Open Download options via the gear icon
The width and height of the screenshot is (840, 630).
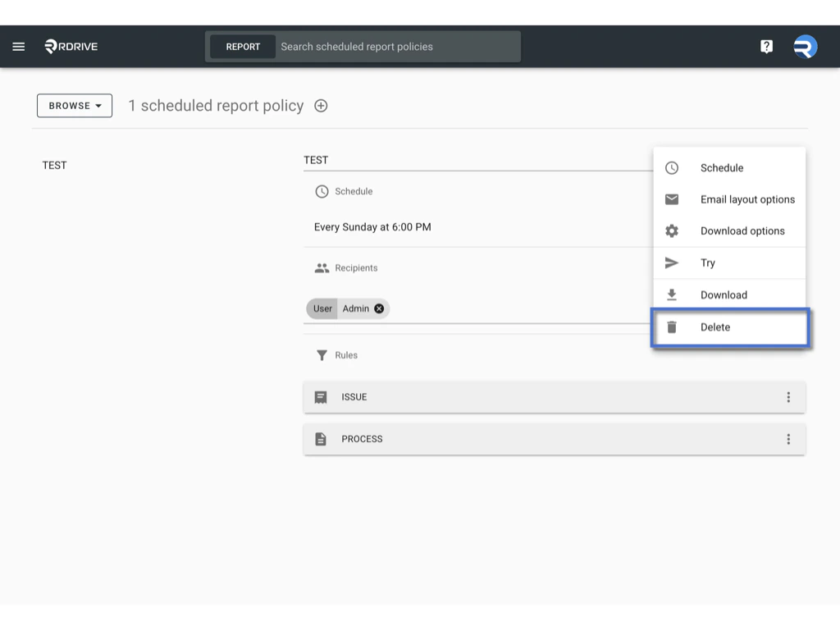click(x=671, y=231)
